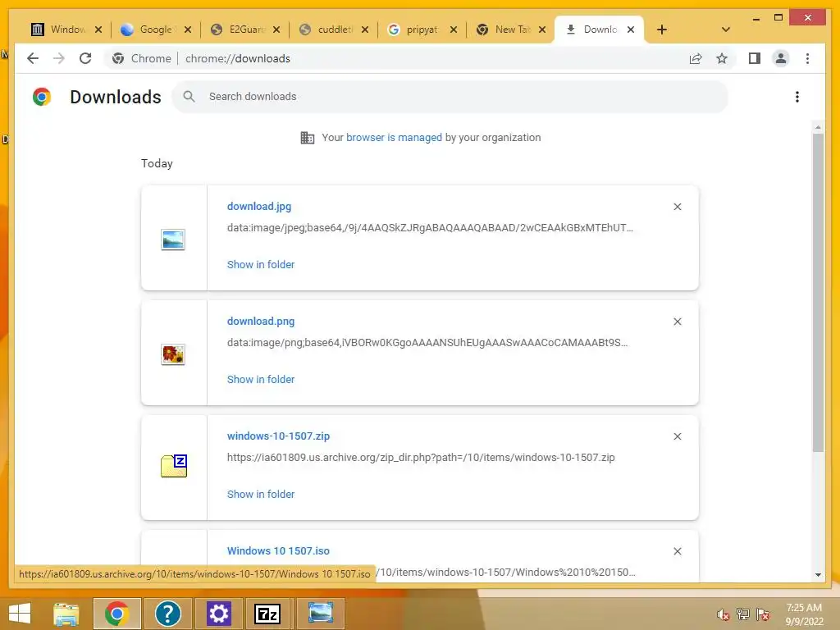The height and width of the screenshot is (630, 840).
Task: Open the download.png file link
Action: click(261, 321)
